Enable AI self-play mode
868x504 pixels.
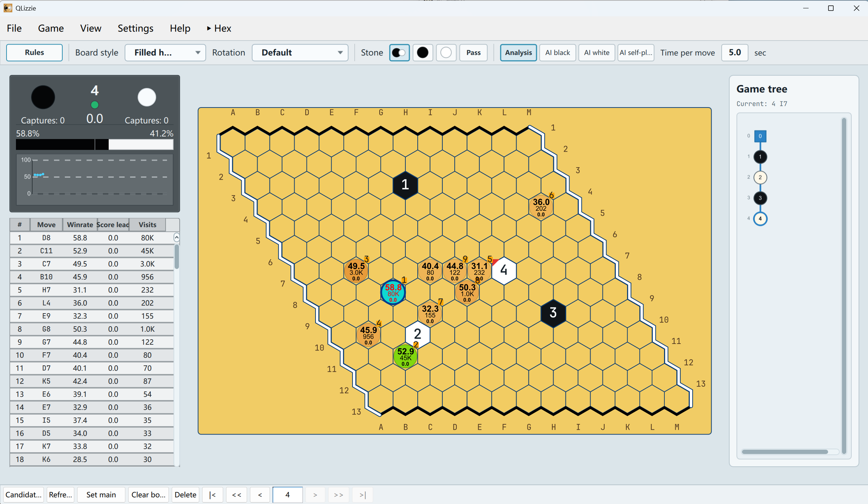636,52
